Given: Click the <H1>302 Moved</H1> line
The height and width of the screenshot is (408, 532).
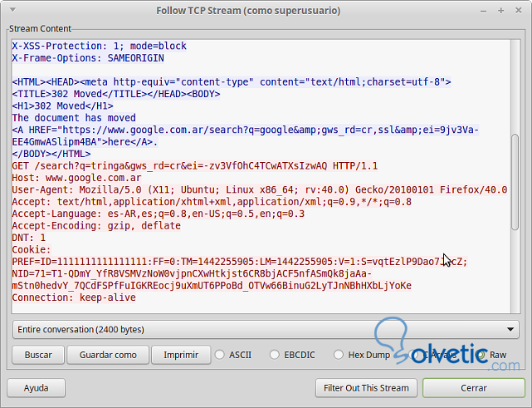Looking at the screenshot, I should (62, 106).
